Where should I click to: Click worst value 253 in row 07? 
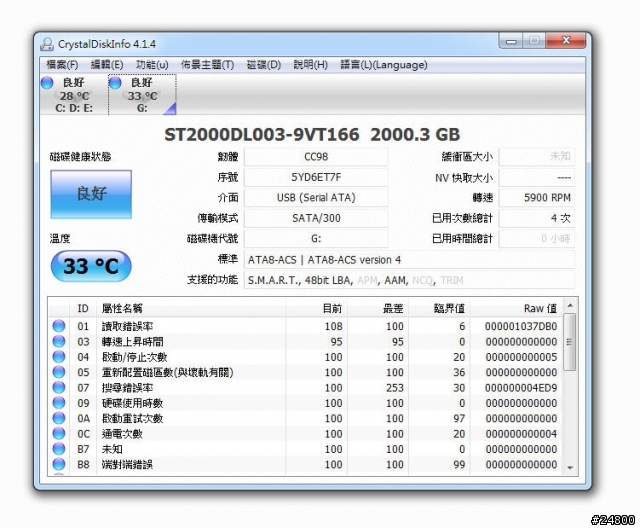click(395, 388)
